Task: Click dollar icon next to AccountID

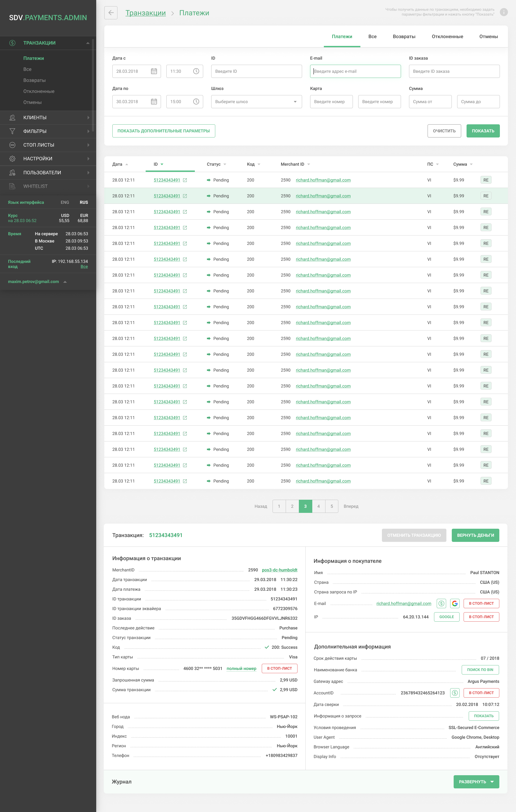Action: click(x=454, y=693)
